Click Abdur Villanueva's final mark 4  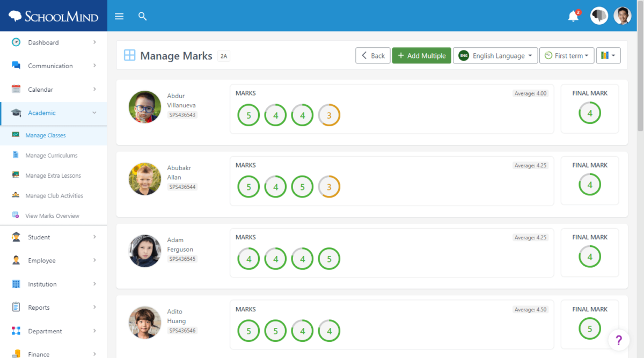(x=590, y=113)
